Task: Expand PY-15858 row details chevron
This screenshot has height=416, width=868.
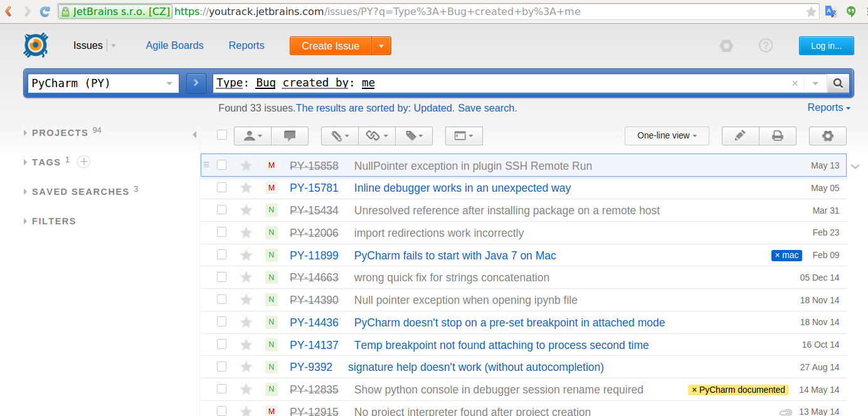Action: (855, 166)
